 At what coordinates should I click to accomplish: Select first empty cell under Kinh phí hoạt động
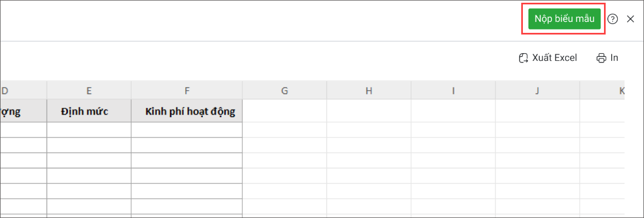[x=187, y=130]
